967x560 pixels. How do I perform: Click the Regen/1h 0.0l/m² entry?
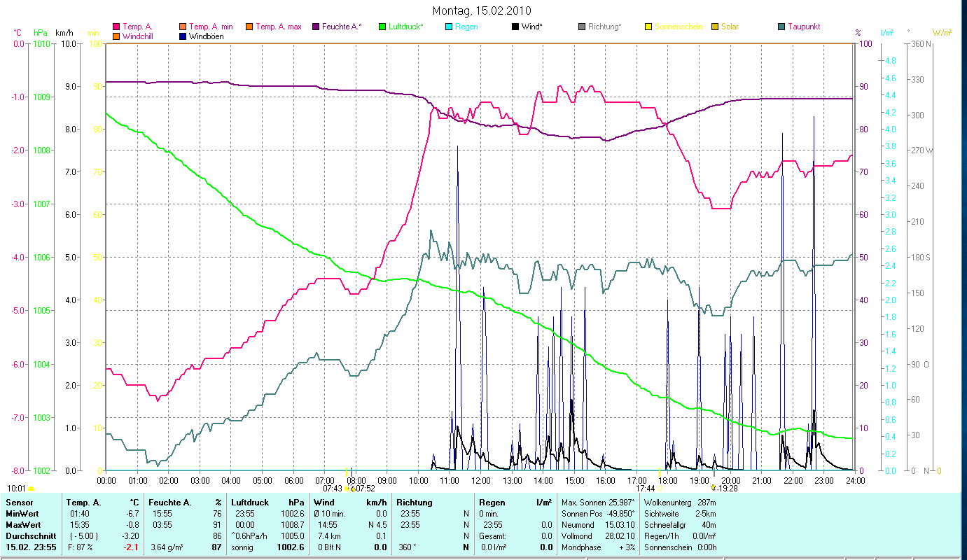click(679, 535)
